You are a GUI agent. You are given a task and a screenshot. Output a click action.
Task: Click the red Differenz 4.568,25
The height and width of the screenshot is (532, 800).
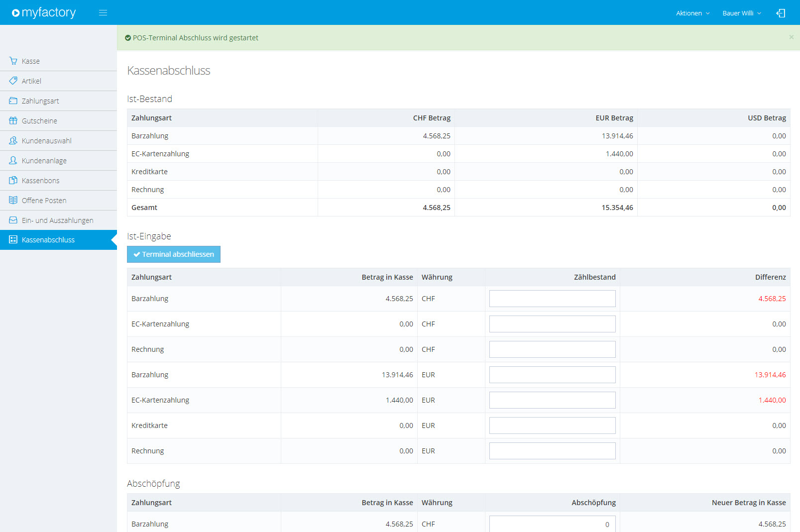point(772,299)
